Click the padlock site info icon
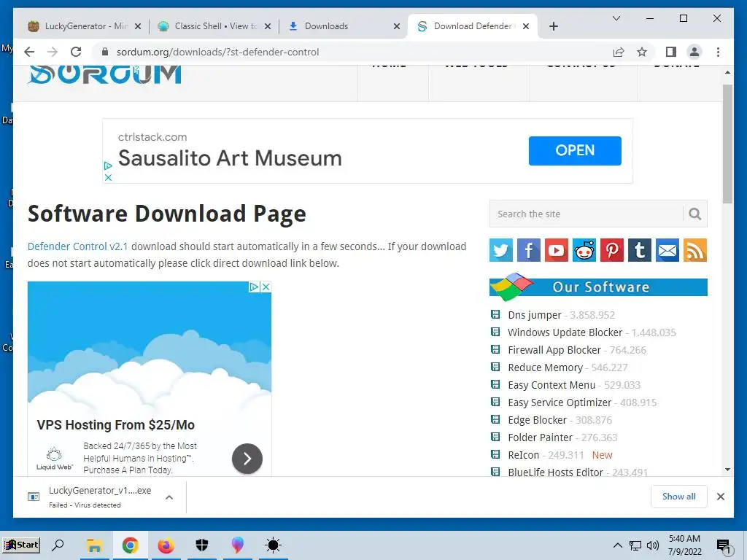Viewport: 747px width, 560px height. (105, 52)
